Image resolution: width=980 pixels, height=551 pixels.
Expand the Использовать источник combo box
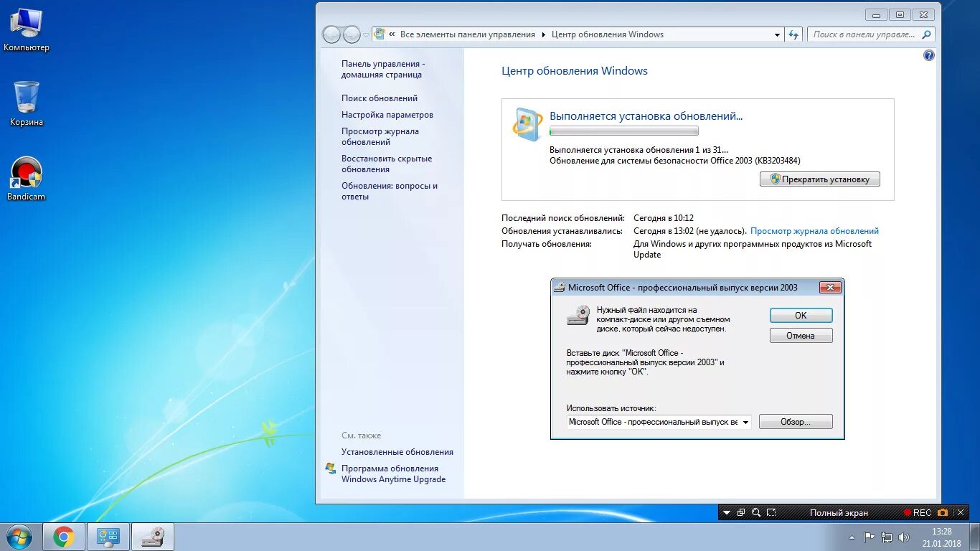coord(745,422)
